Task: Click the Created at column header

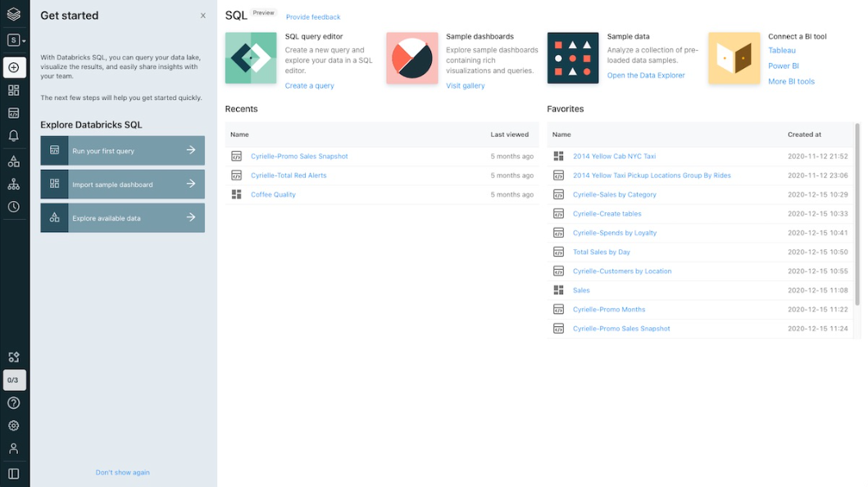Action: pyautogui.click(x=804, y=134)
